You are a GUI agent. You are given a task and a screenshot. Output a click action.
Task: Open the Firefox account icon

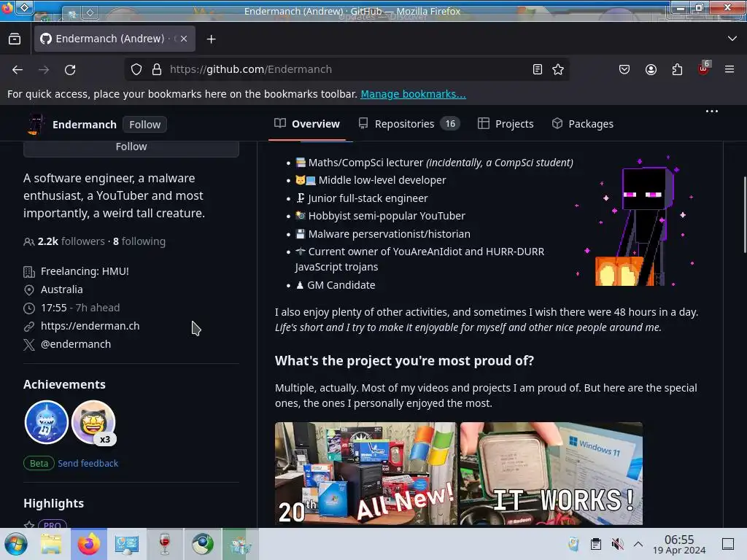651,69
